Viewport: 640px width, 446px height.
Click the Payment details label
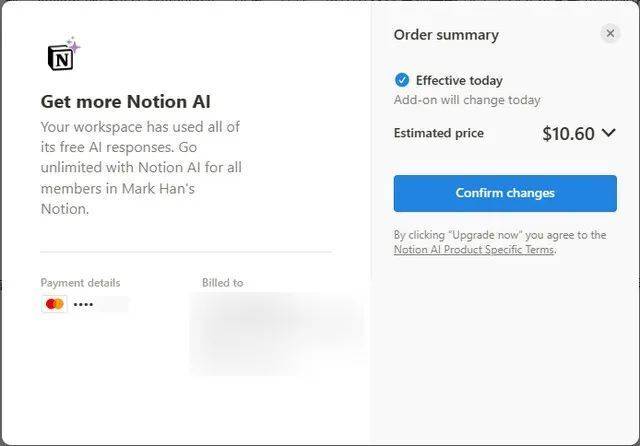pyautogui.click(x=80, y=283)
